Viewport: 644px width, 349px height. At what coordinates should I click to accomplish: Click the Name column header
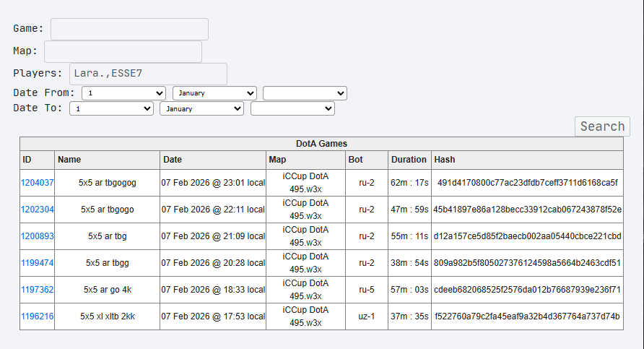[69, 160]
